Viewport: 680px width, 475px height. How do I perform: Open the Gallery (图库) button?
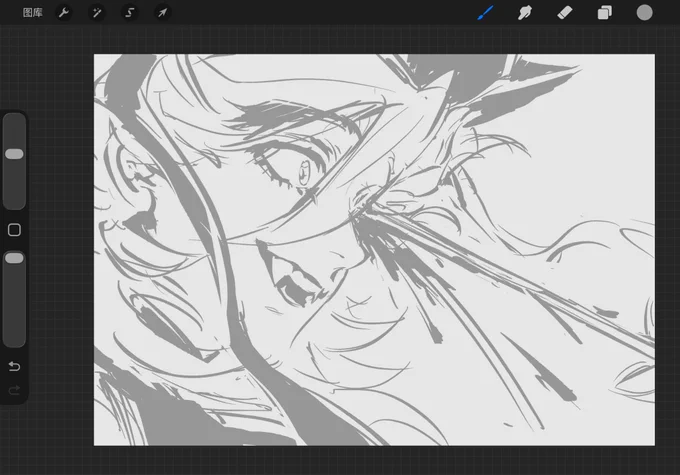click(x=33, y=13)
